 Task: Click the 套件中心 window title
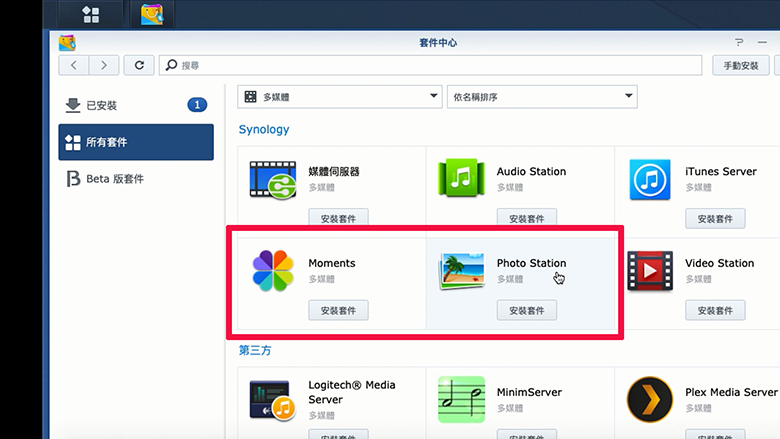coord(438,43)
